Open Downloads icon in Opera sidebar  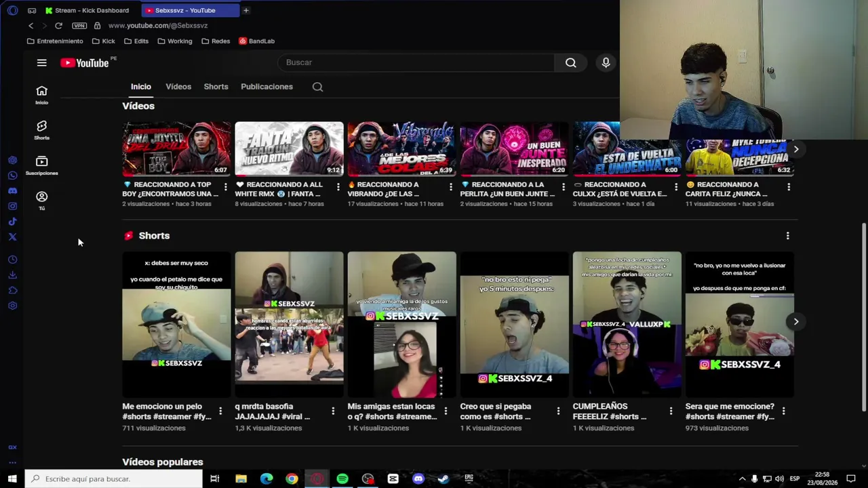pyautogui.click(x=12, y=275)
